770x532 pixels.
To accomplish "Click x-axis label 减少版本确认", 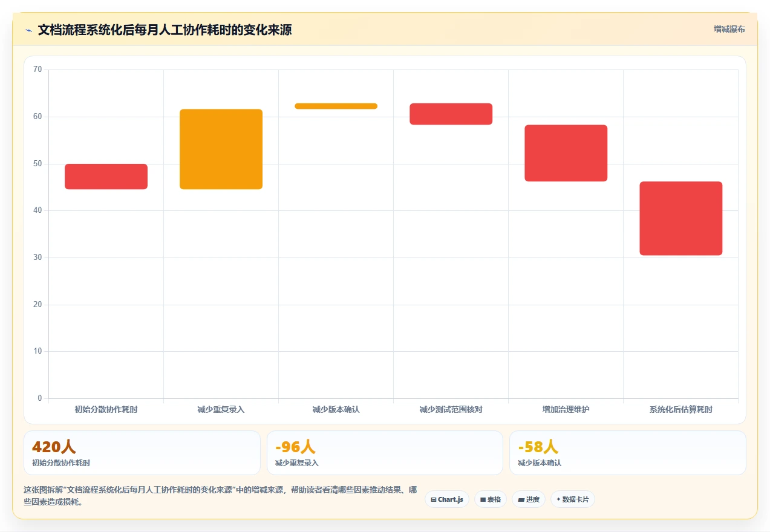I will coord(336,409).
